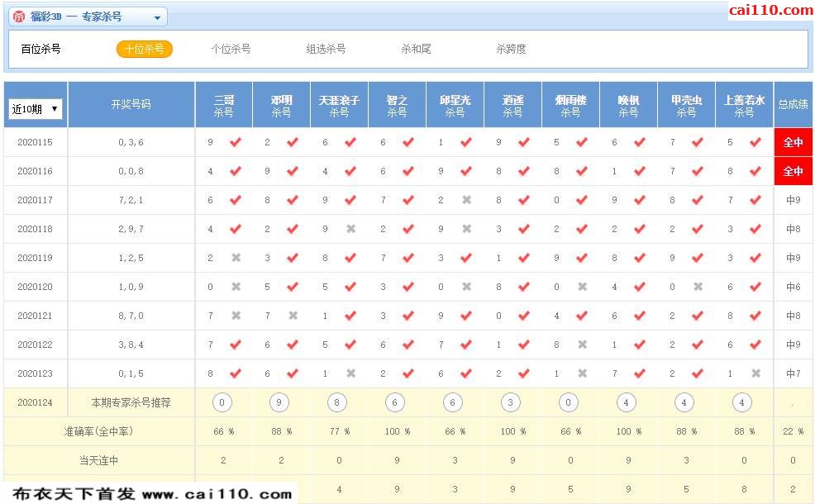Screen dimensions: 815x504
Task: Click the 2020117 period cell
Action: coord(36,200)
